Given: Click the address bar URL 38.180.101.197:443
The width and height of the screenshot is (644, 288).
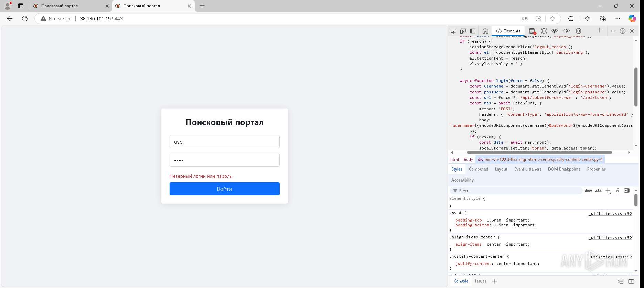Looking at the screenshot, I should [101, 19].
